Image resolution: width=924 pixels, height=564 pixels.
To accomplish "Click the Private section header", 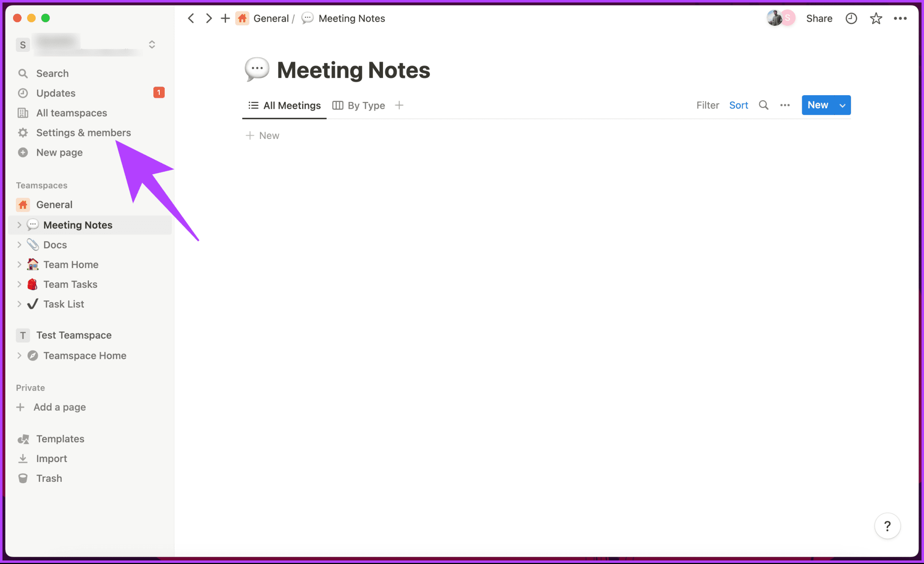I will (x=30, y=388).
